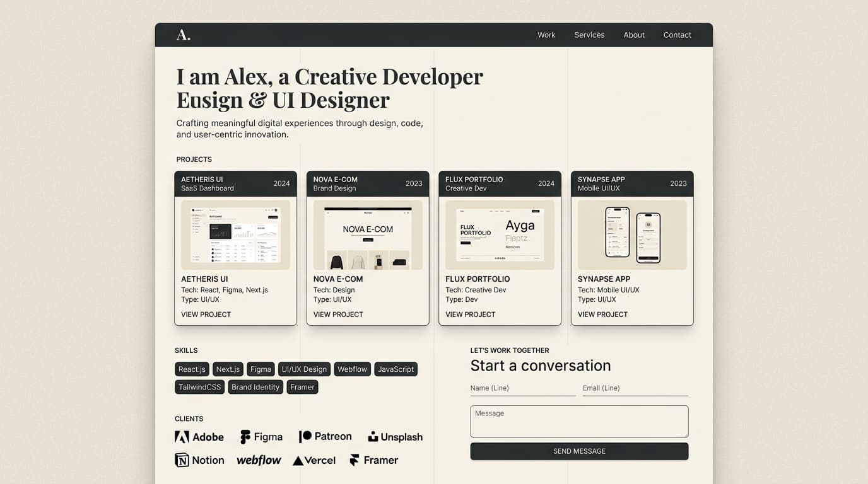
Task: Select the Vercel client logo
Action: coord(314,461)
